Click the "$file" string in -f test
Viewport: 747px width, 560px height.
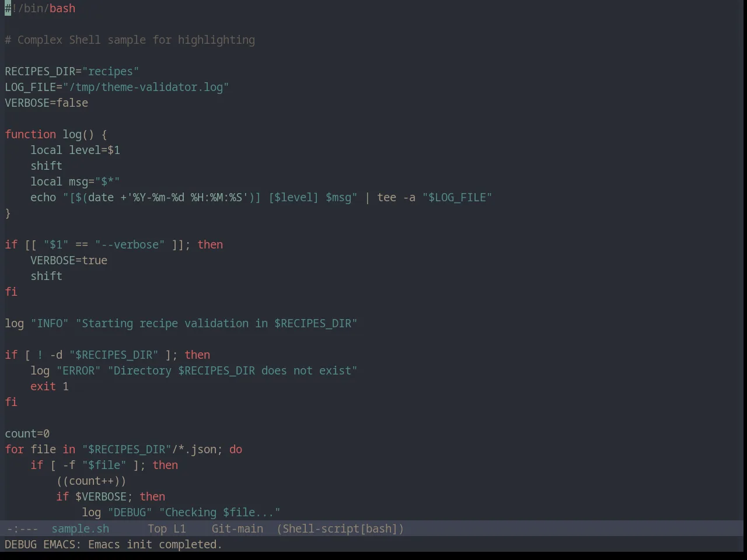tap(104, 465)
